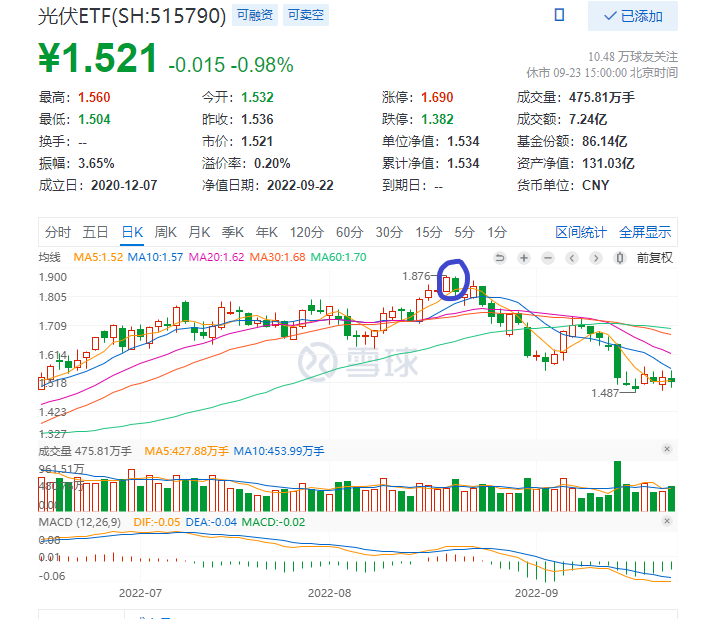Click the volume MA5:427.88万手 label
Viewport: 709px width, 619px height.
click(186, 451)
